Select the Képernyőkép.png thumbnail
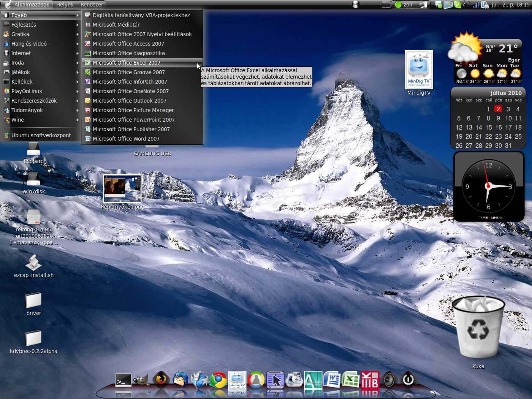 pos(122,188)
